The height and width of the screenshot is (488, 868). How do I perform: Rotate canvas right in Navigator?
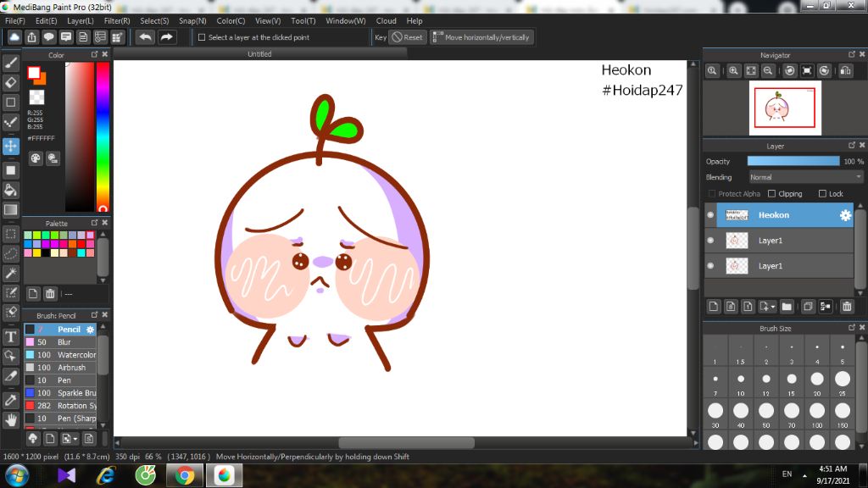[824, 71]
